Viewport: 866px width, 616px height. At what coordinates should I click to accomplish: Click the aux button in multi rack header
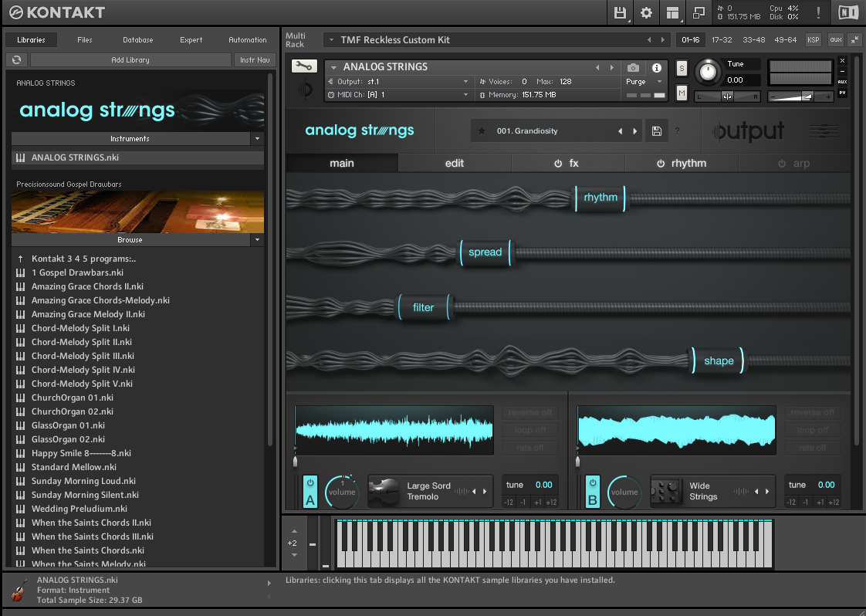click(x=836, y=40)
